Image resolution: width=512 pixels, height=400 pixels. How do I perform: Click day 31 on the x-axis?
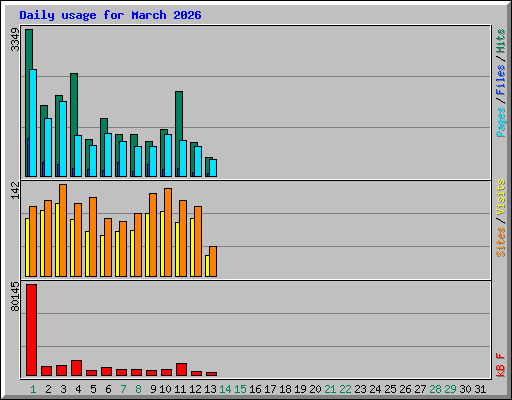[480, 389]
